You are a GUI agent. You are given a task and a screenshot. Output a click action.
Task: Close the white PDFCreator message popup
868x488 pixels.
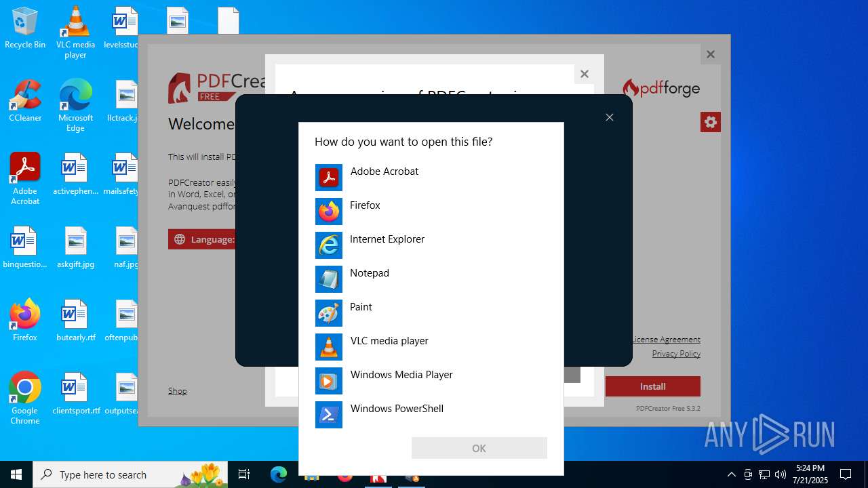585,74
